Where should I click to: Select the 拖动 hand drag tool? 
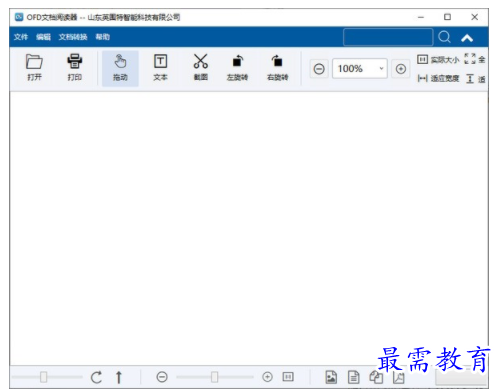point(120,68)
